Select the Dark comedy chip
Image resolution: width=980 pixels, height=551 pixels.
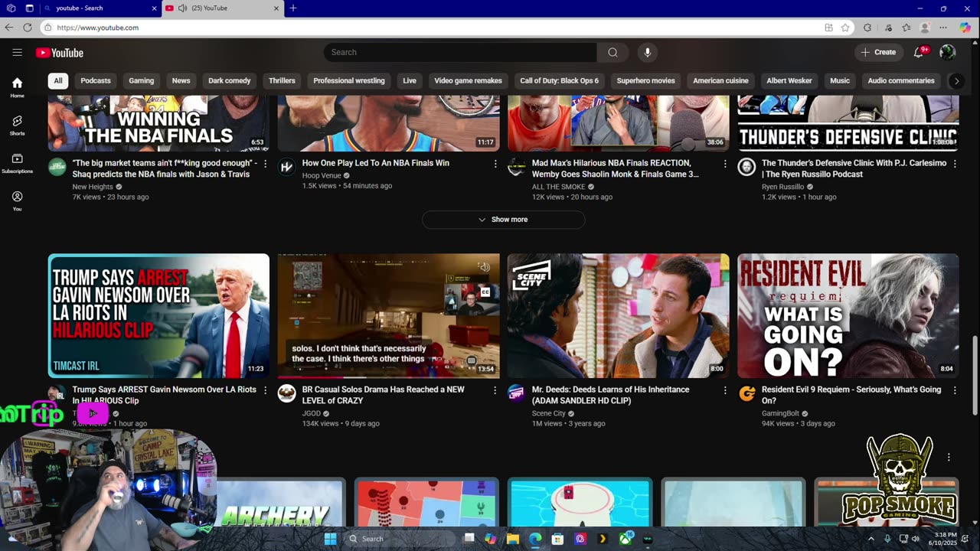(229, 80)
